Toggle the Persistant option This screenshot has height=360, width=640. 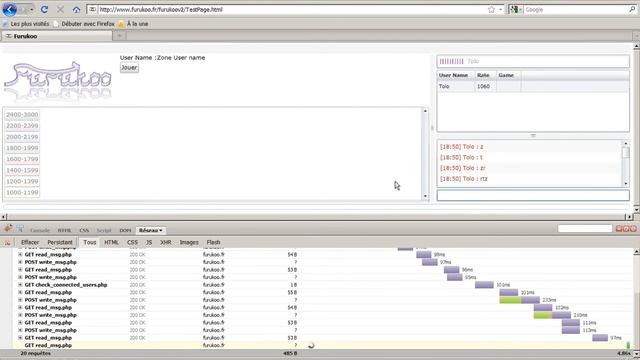60,242
